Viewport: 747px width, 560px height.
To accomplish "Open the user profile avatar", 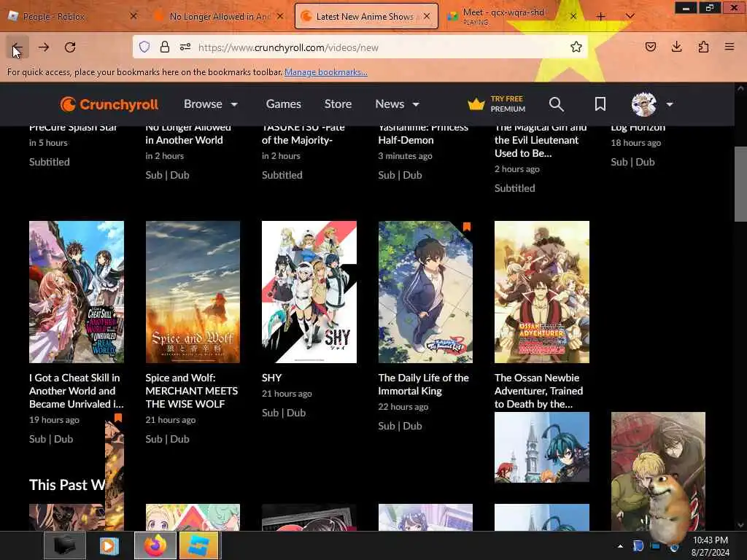I will (643, 104).
